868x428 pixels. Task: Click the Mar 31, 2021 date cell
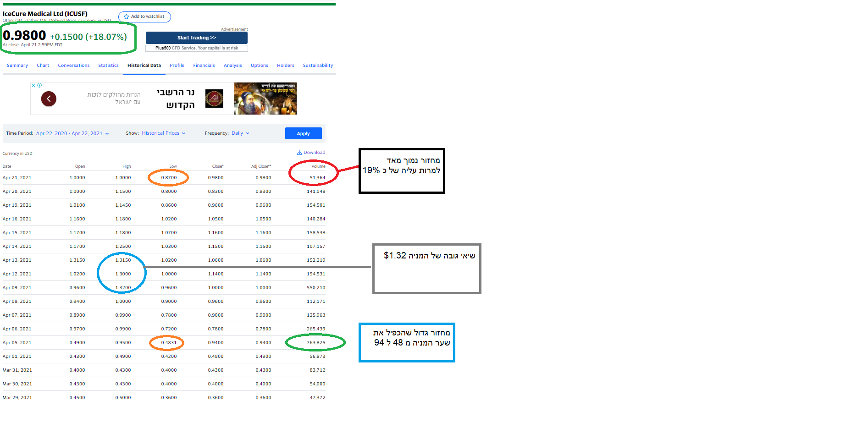[17, 370]
